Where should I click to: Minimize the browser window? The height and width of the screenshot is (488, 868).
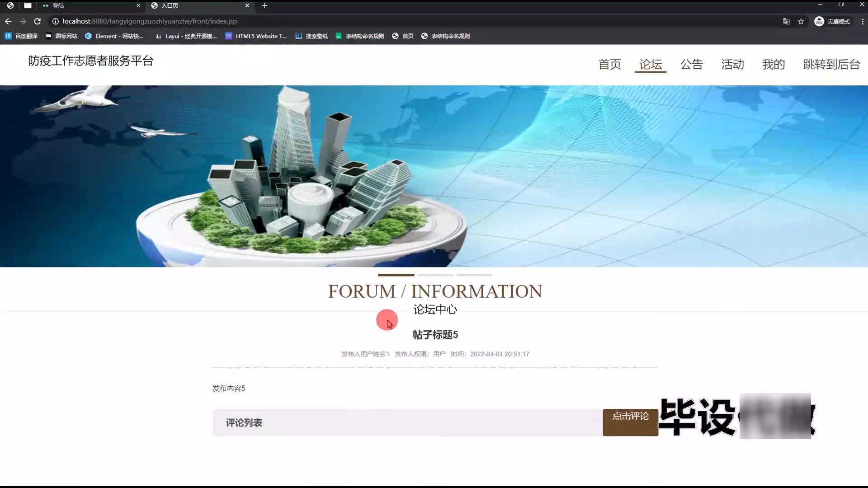tap(820, 5)
